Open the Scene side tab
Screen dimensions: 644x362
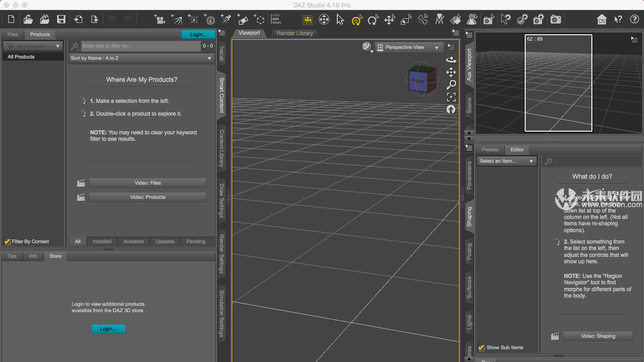click(x=469, y=105)
